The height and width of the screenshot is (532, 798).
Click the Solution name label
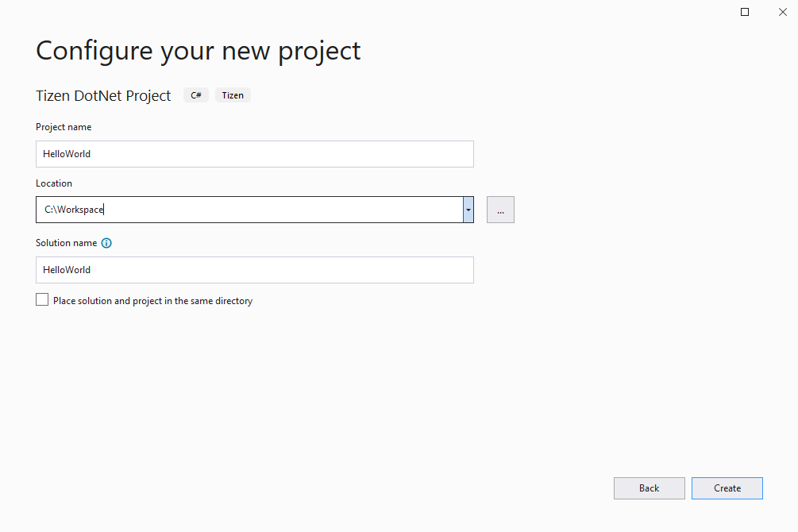(66, 243)
